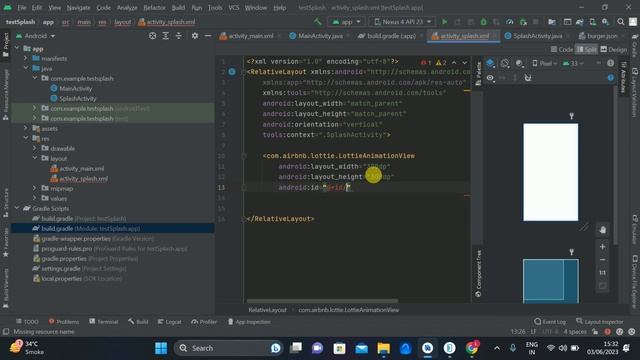The height and width of the screenshot is (360, 640).
Task: Open Logcat tool window
Action: tap(169, 322)
